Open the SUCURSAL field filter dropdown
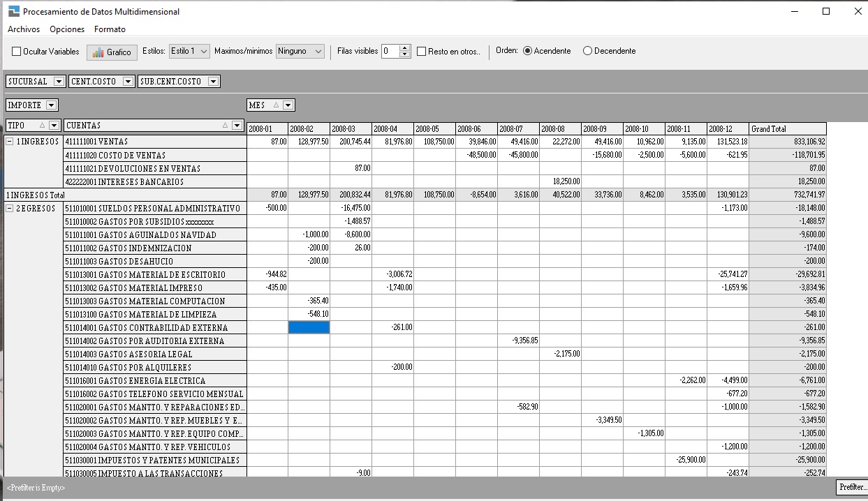Screen dimensions: 868x501 click(59, 82)
